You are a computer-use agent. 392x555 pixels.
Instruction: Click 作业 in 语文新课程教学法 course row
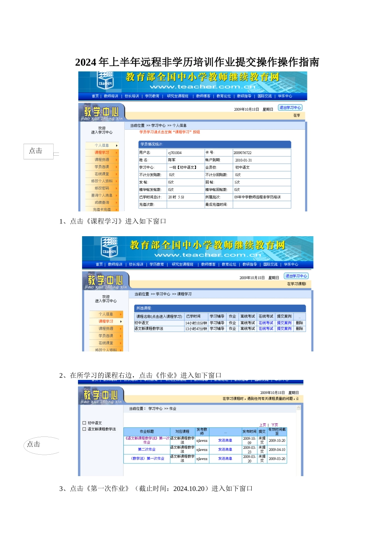coord(232,329)
